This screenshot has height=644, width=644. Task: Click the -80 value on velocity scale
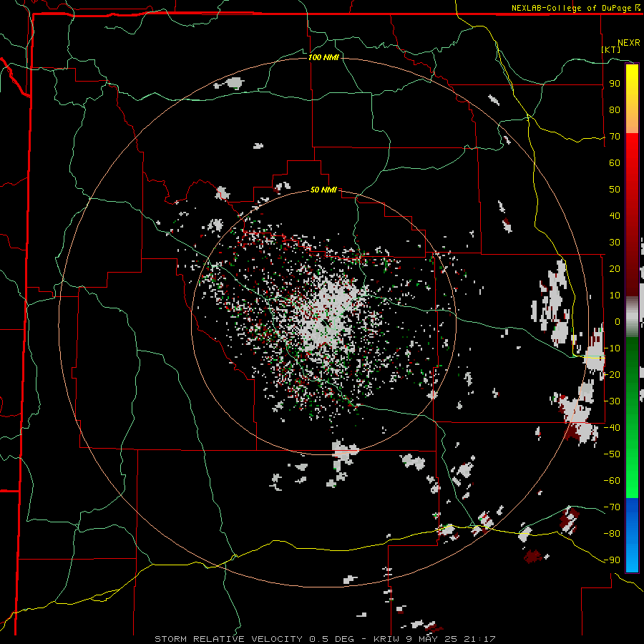pos(612,534)
